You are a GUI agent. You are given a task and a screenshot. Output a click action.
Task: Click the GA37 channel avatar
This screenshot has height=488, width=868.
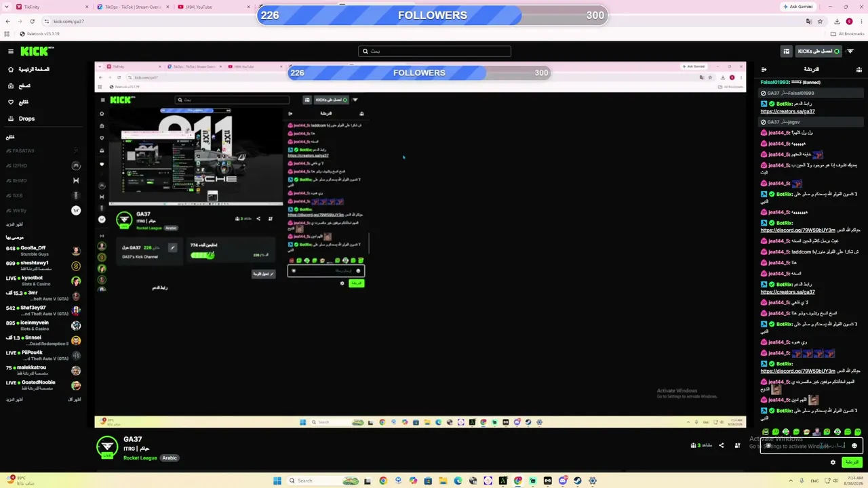(x=107, y=447)
